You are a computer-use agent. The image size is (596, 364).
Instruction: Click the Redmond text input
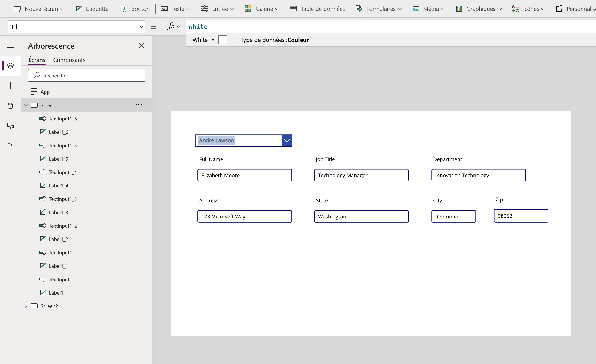(x=454, y=216)
